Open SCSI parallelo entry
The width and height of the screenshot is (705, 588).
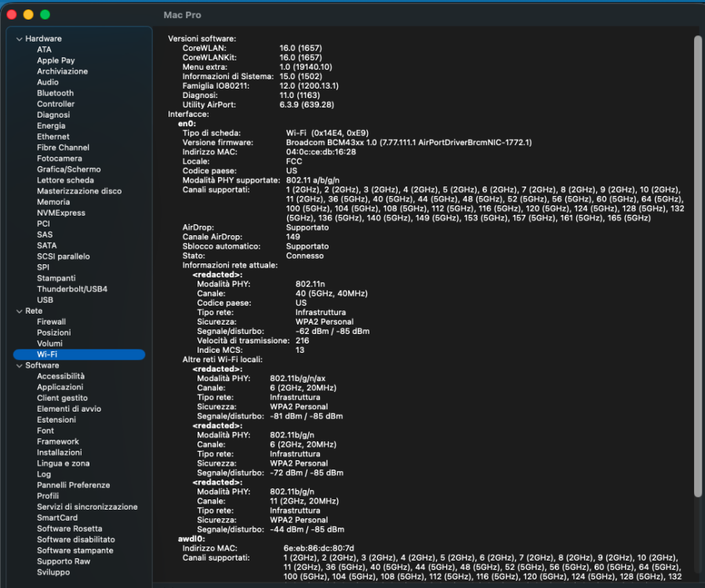(64, 256)
